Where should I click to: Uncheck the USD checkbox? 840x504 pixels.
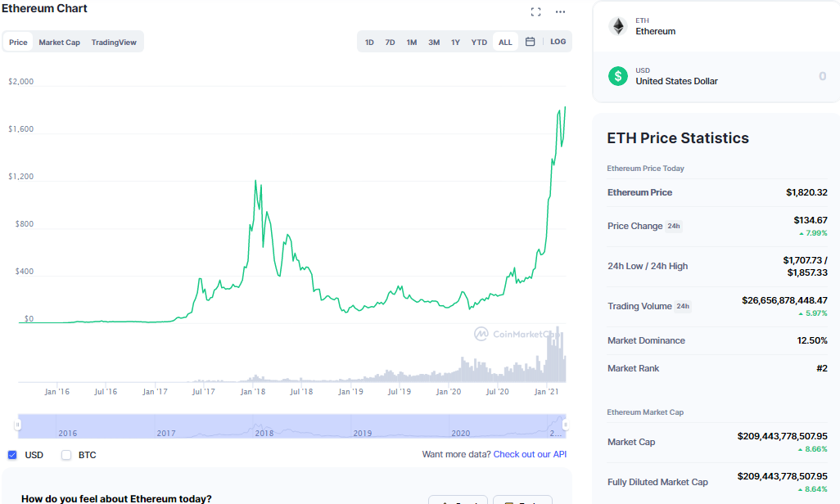coord(12,455)
